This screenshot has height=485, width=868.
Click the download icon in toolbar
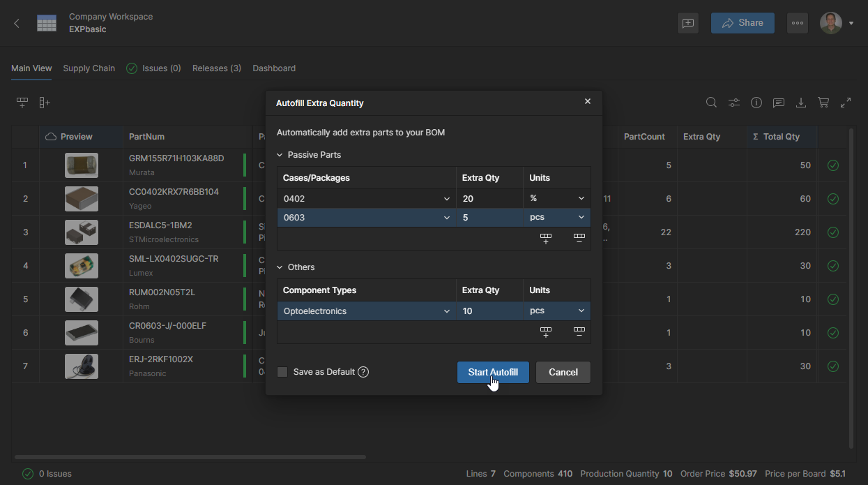tap(801, 103)
